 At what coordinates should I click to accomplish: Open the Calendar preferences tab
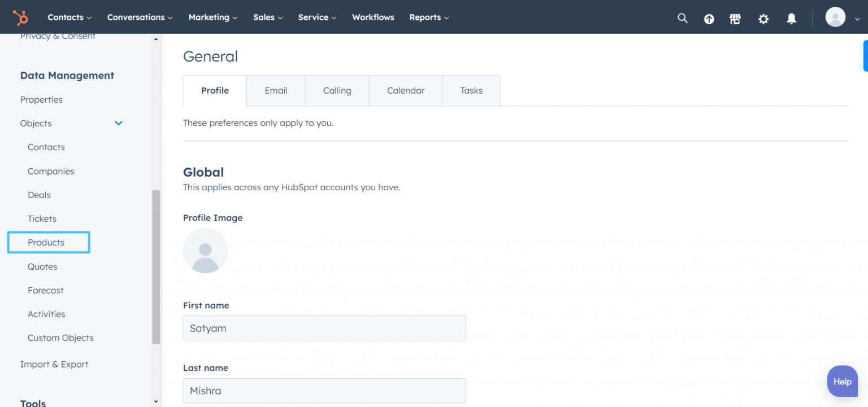click(x=405, y=90)
